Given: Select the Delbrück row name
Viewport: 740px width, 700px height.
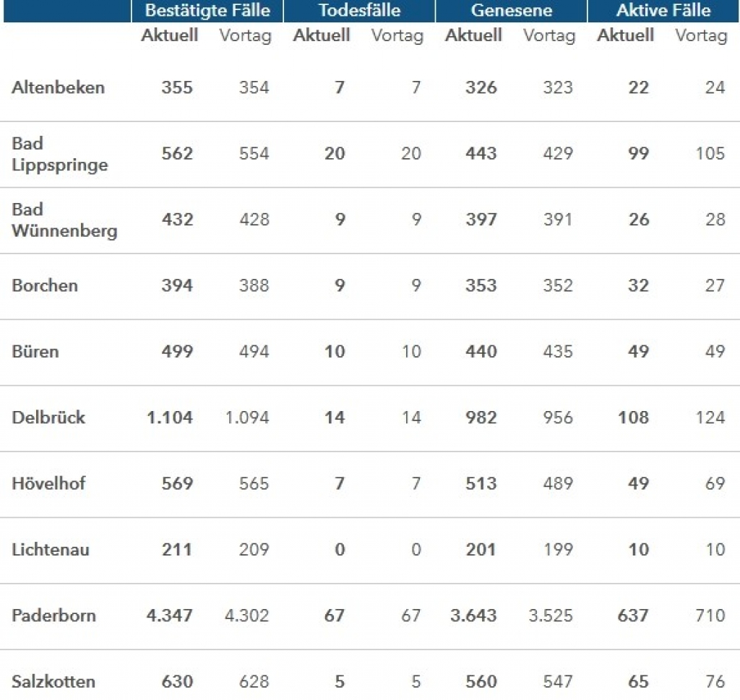Looking at the screenshot, I should pos(48,418).
